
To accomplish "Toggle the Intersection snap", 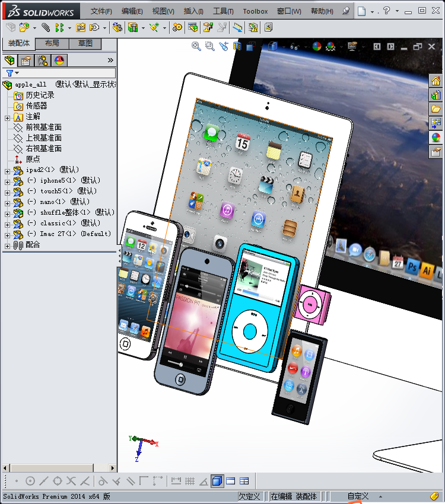I will tap(71, 481).
